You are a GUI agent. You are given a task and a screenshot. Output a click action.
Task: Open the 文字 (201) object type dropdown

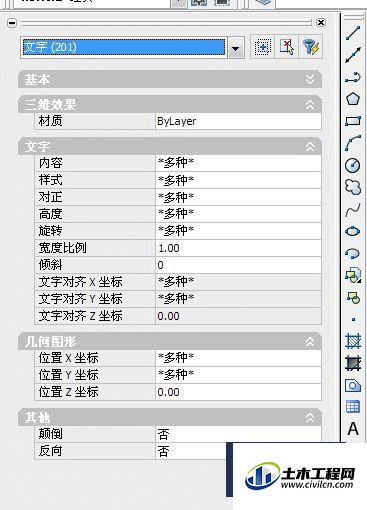236,49
